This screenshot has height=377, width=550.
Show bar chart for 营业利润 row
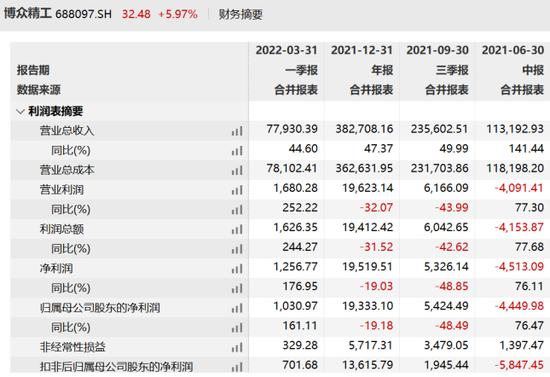[x=237, y=190]
